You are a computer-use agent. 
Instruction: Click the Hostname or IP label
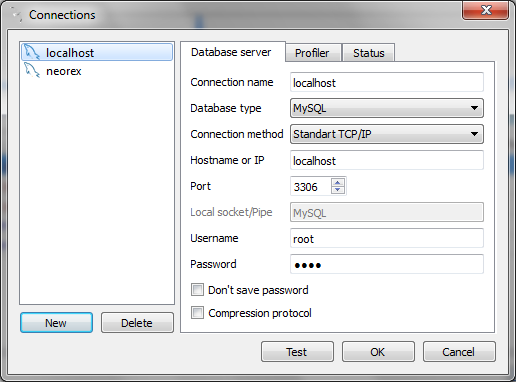click(x=227, y=160)
